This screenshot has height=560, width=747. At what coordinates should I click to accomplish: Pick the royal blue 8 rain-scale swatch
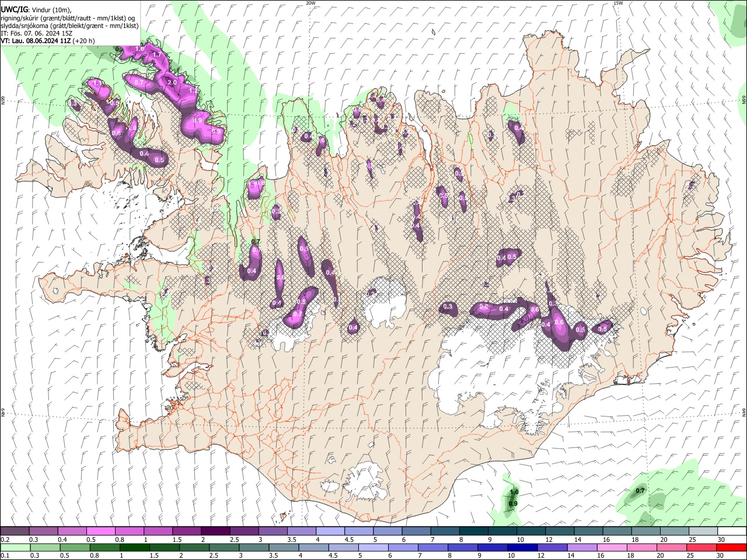pyautogui.click(x=462, y=547)
